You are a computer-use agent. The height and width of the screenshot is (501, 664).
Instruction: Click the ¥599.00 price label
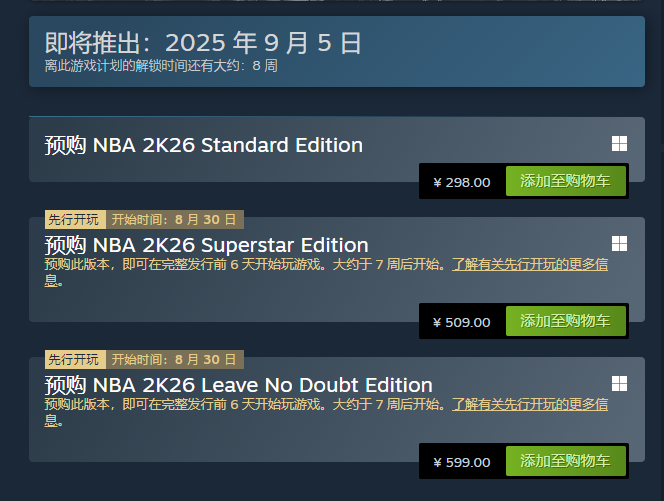(462, 462)
